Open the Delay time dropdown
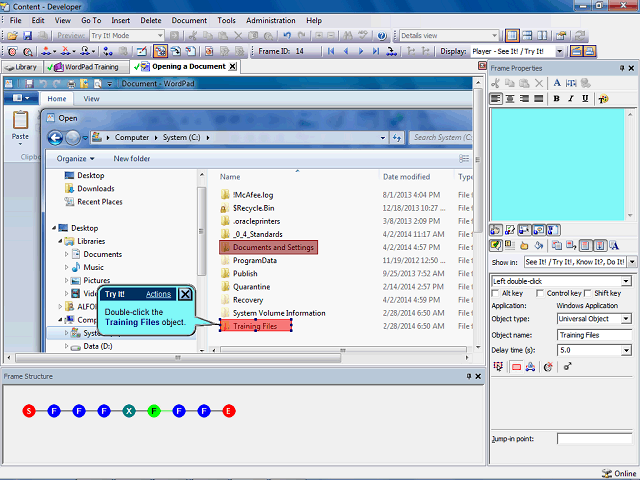 pos(626,350)
